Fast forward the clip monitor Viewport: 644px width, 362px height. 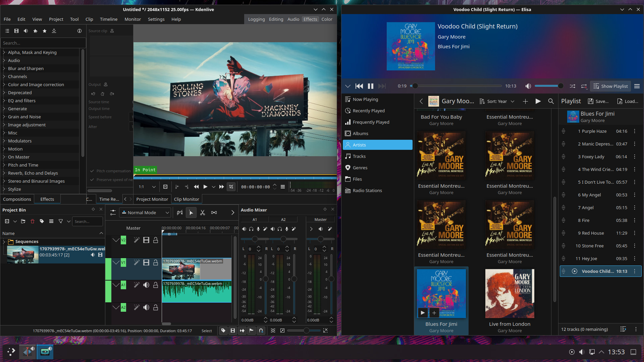point(221,187)
